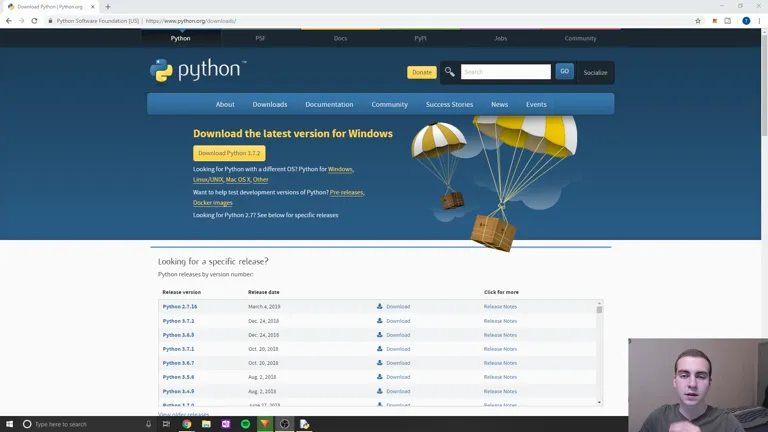Click the download icon for Python 3.6.7
Viewport: 768px width, 432px height.
(380, 363)
